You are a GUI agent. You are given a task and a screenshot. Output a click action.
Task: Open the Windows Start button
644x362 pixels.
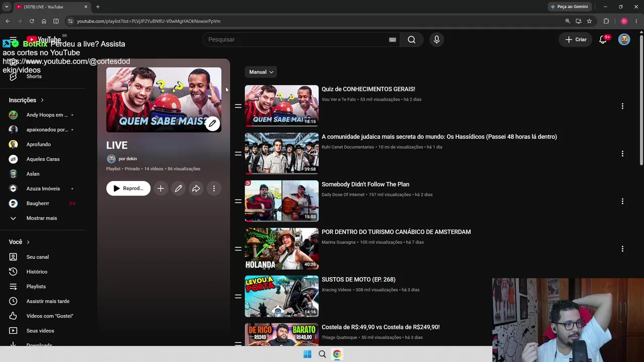point(307,354)
